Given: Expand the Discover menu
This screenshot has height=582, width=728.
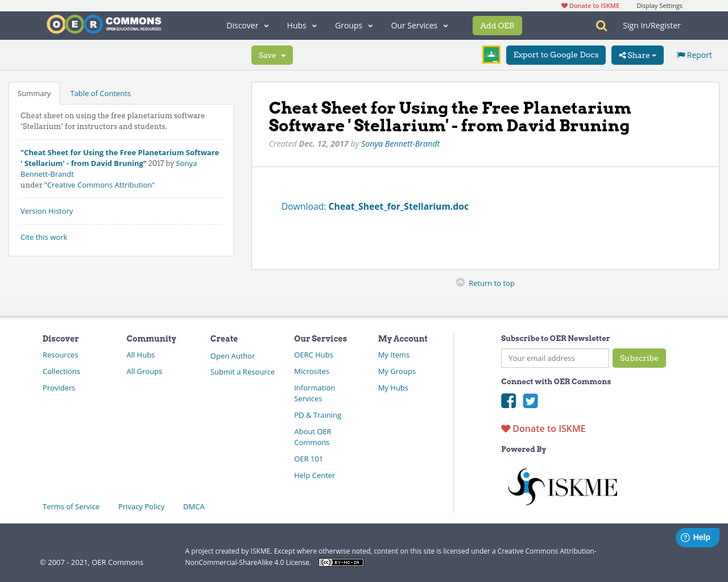Looking at the screenshot, I should pyautogui.click(x=247, y=26).
